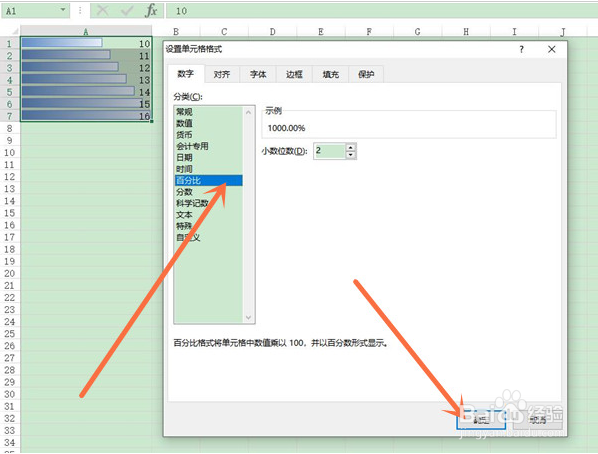The image size is (598, 454).
Task: Click cell A3 with value 12
Action: 86,68
